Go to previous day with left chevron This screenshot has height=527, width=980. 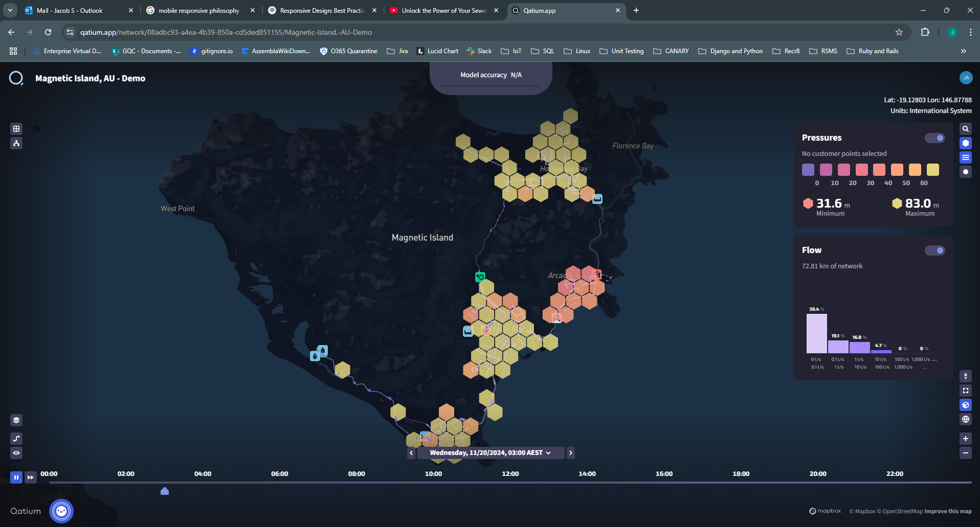point(411,453)
